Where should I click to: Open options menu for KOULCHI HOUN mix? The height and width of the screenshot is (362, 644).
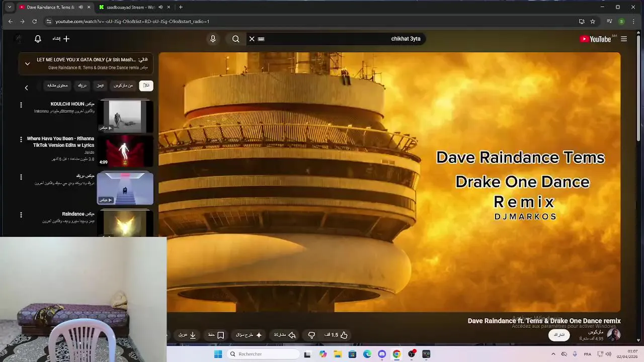tap(21, 105)
